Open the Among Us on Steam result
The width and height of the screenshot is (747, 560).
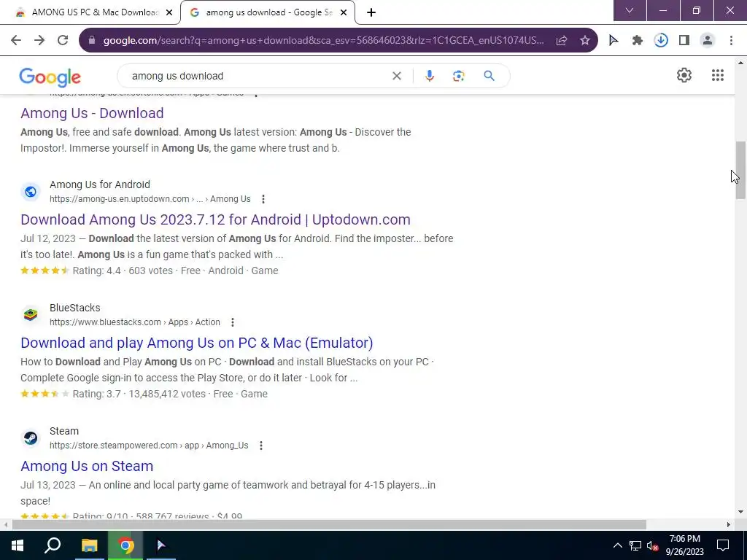[x=87, y=466]
